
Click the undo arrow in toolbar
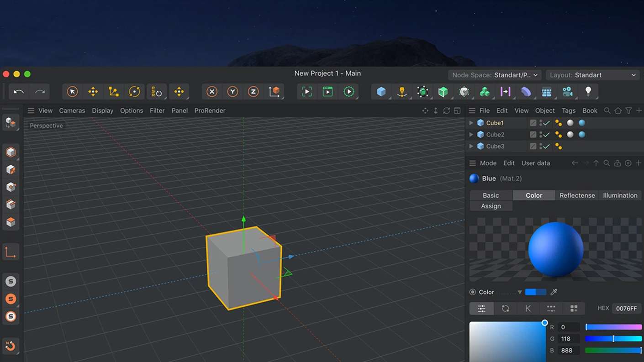point(19,92)
